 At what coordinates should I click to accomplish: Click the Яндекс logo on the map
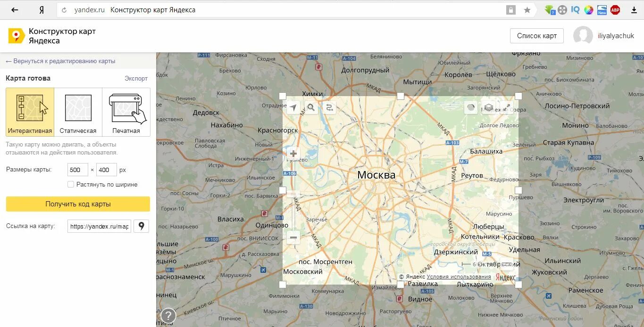pos(506,278)
